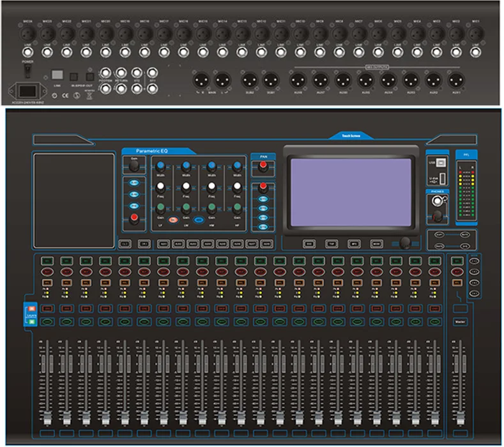Click the first channel's fader
This screenshot has width=504, height=447.
(47, 416)
